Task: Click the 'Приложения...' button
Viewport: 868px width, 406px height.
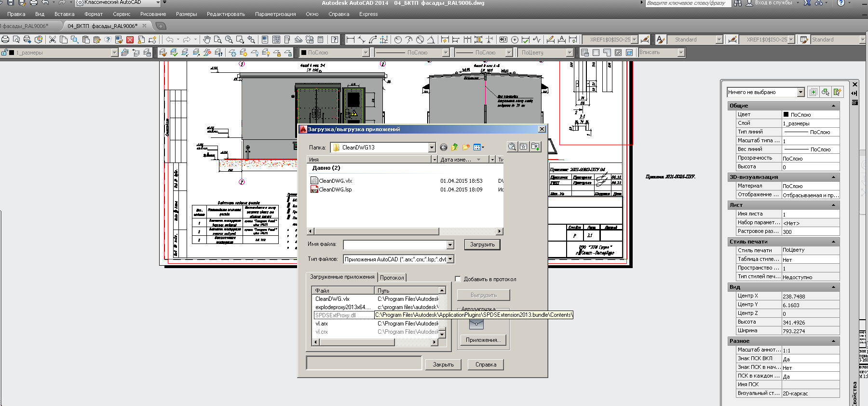Action: 483,340
